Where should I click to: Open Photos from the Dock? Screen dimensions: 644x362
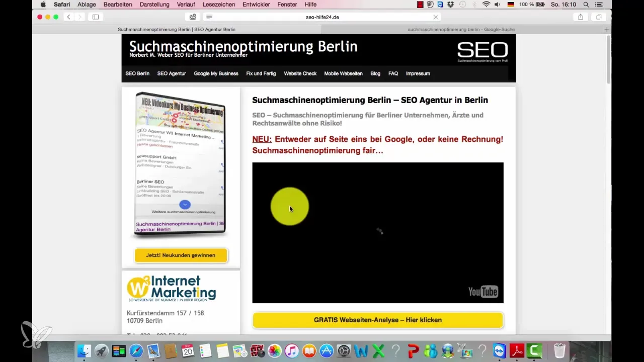coord(274,350)
